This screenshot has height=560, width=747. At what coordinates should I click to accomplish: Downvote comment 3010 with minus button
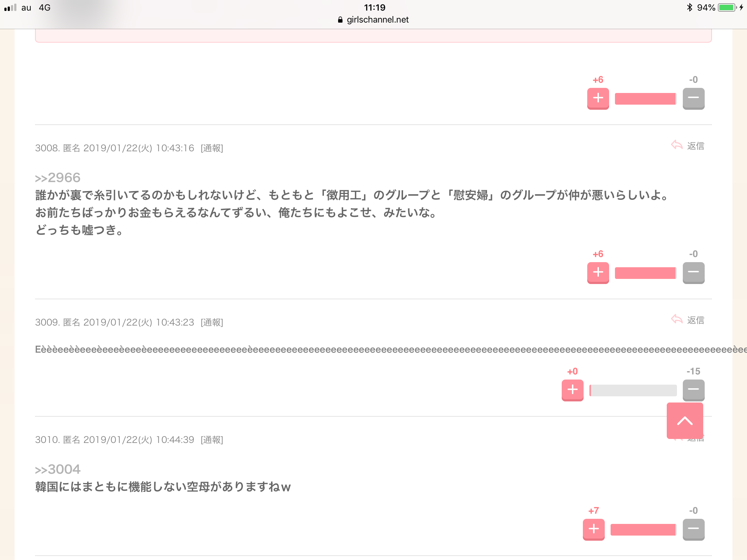[693, 529]
